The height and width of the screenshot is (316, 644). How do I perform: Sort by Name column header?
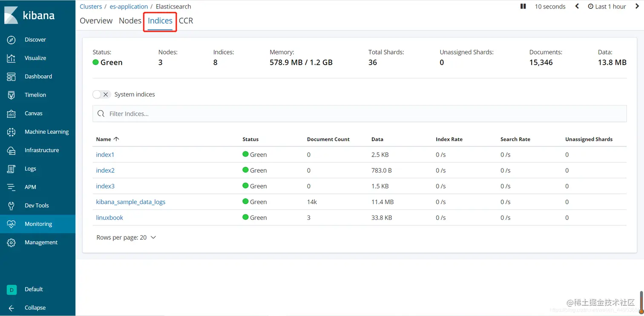(x=107, y=139)
